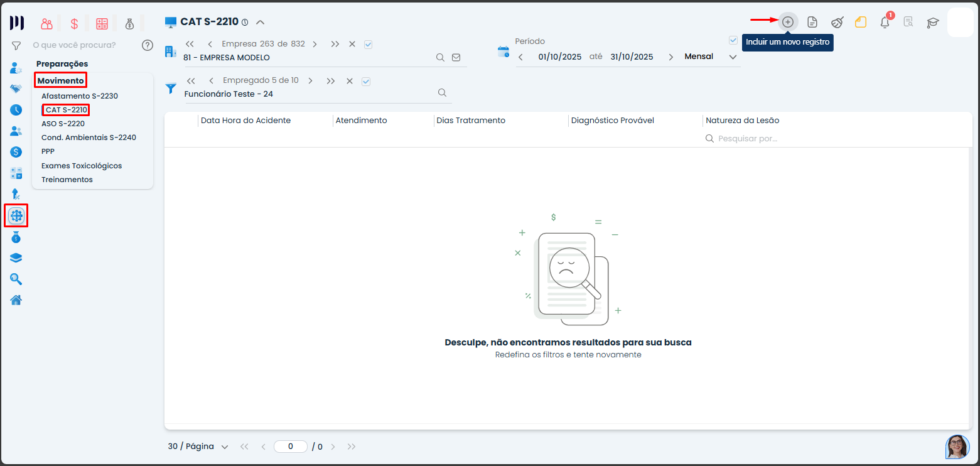
Task: Expand the 30 / Página page size dropdown
Action: (198, 447)
